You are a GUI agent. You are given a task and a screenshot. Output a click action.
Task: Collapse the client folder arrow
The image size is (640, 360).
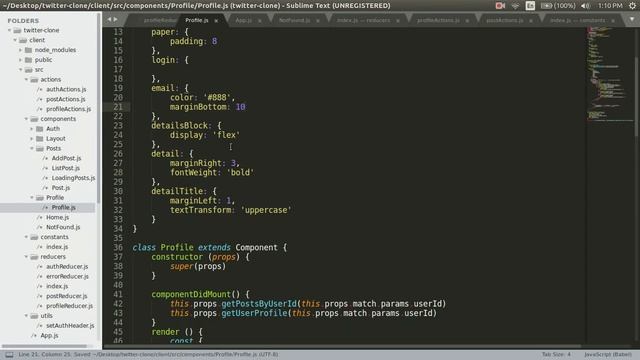tap(15, 40)
